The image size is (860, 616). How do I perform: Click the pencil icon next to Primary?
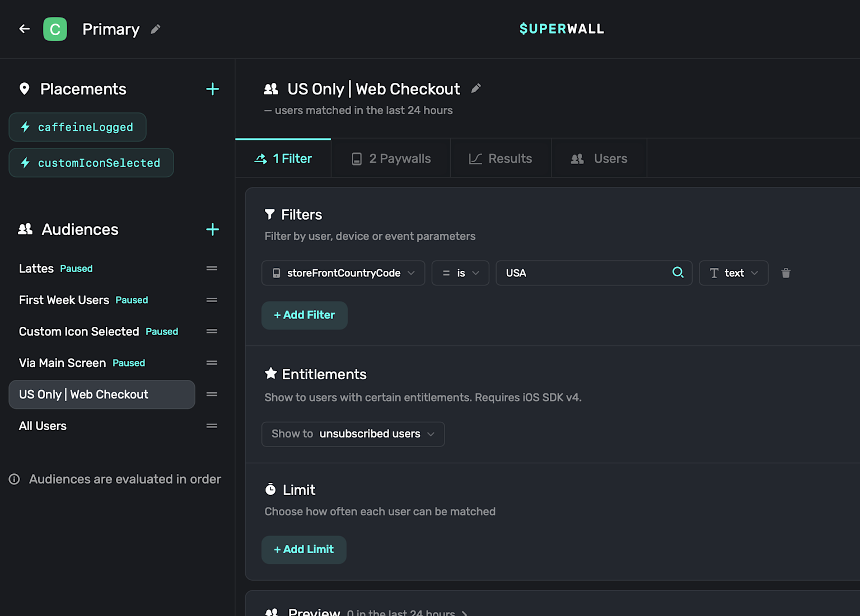tap(156, 29)
